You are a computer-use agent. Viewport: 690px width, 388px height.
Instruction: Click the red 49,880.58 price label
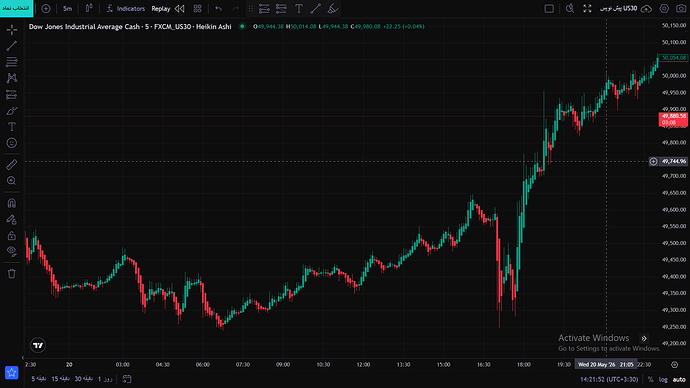pos(674,119)
